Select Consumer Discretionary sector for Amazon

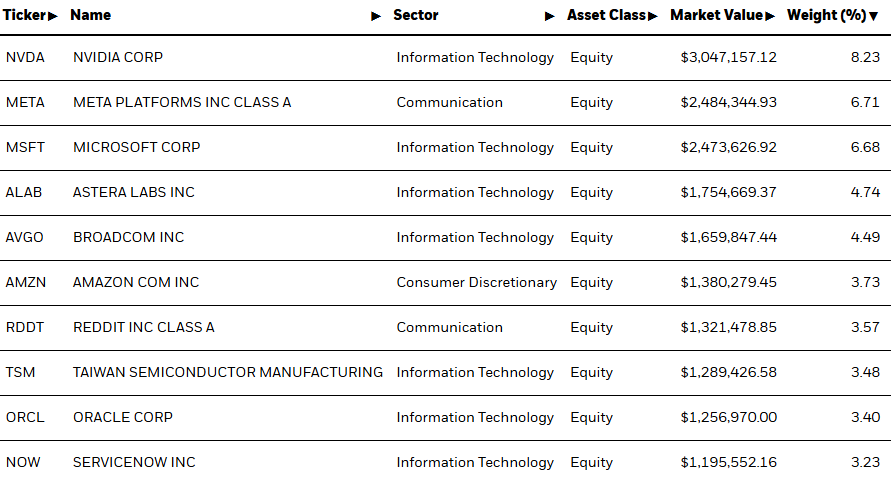click(476, 282)
